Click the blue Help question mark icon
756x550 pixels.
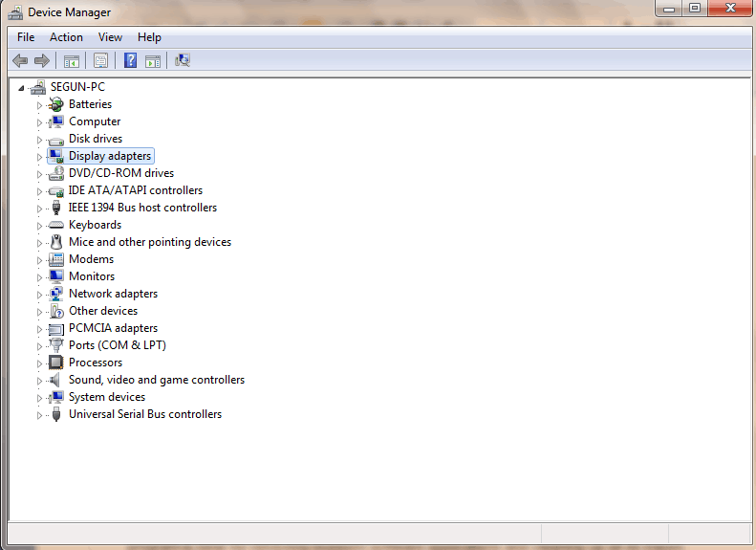(130, 61)
